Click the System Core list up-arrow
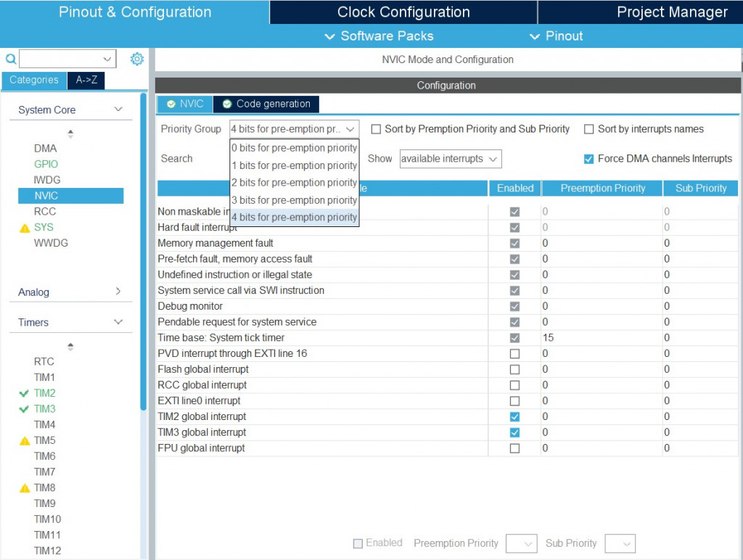 click(70, 133)
